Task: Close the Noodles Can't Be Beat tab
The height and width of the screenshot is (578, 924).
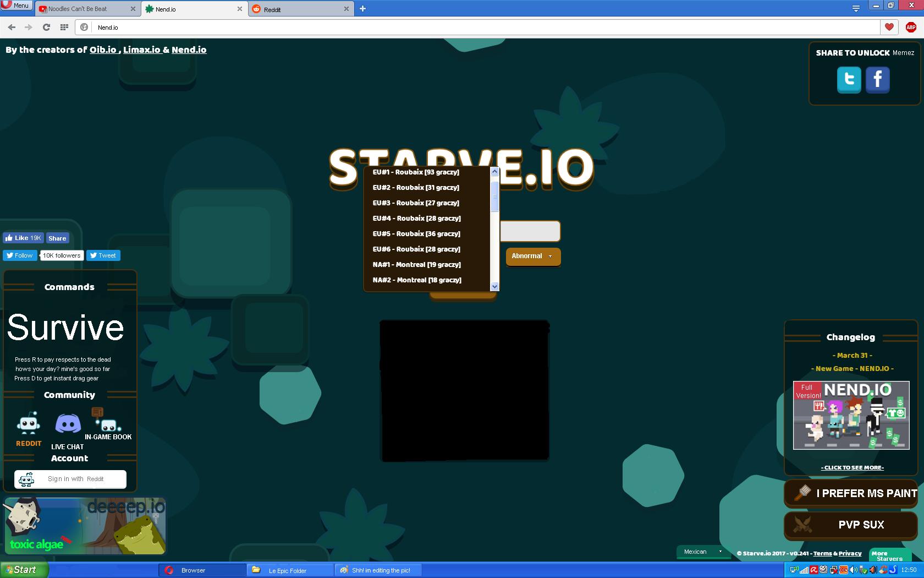Action: click(133, 9)
